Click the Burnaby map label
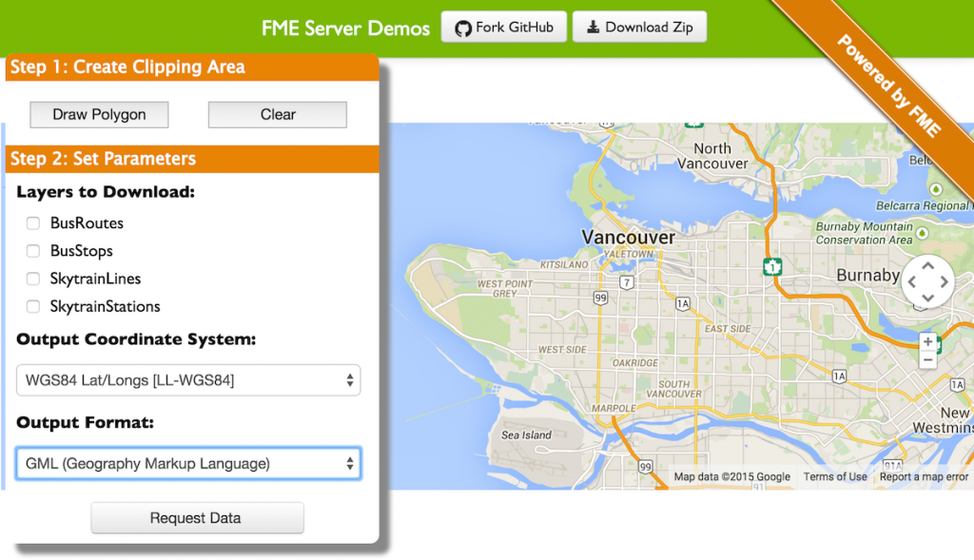 pos(867,275)
